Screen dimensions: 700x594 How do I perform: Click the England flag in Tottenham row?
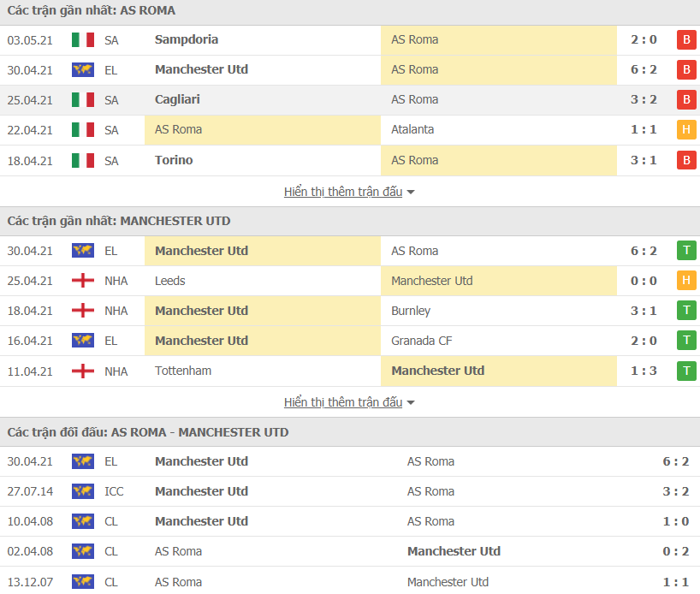82,371
